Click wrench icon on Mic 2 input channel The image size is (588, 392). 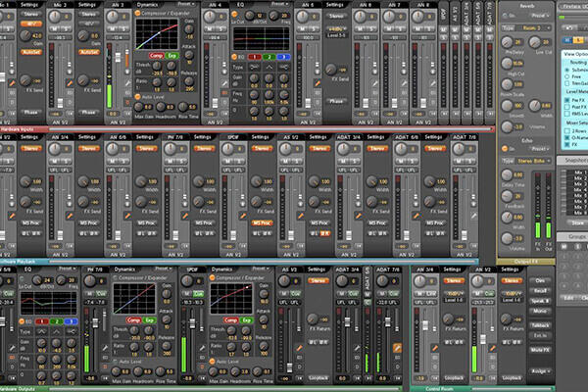(x=70, y=83)
